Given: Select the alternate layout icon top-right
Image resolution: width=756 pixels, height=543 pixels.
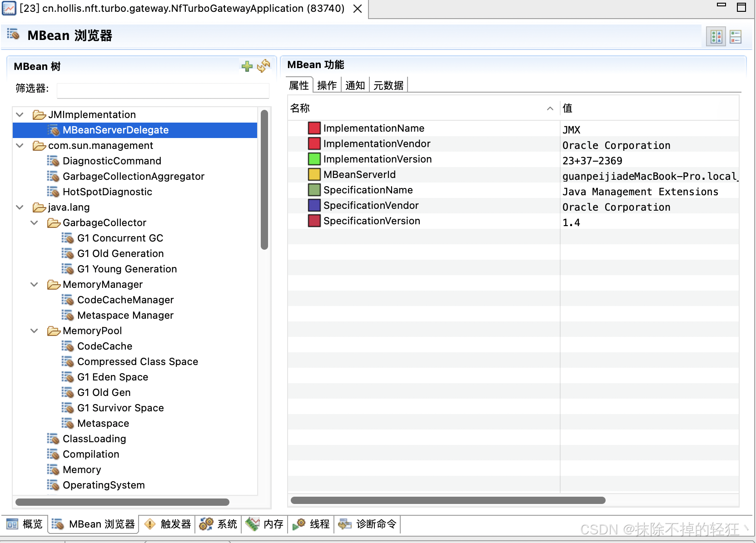Looking at the screenshot, I should tap(736, 36).
